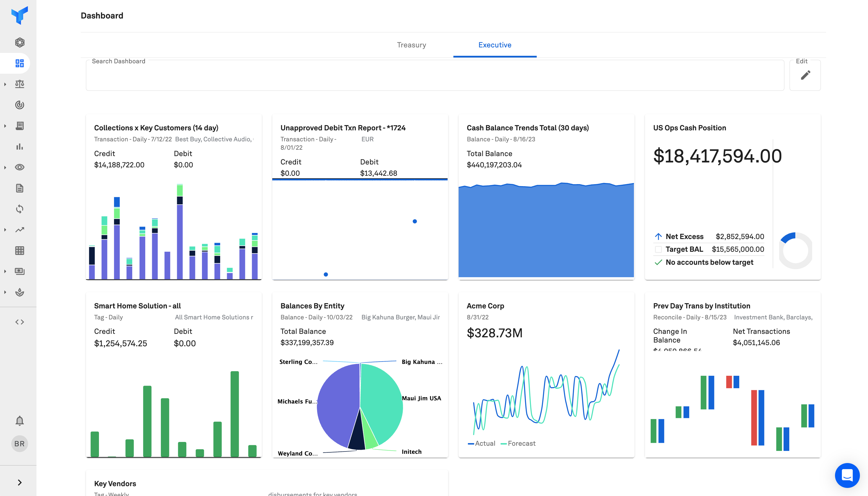The height and width of the screenshot is (496, 868).
Task: Expand the trending line sidebar section
Action: tap(5, 230)
